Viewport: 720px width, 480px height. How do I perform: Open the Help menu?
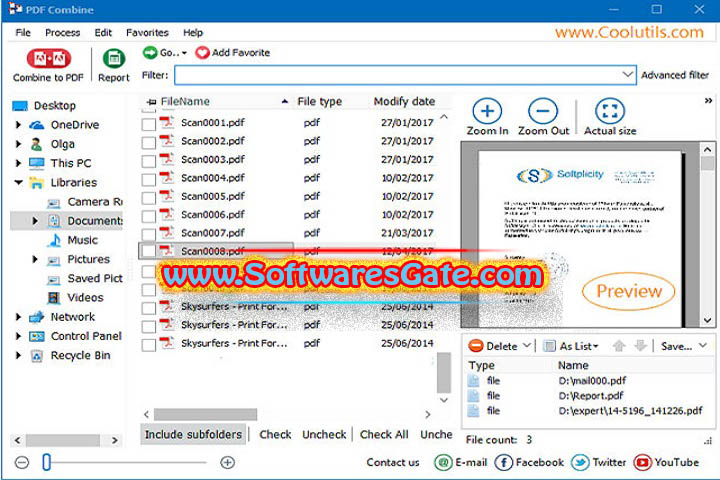pos(193,33)
